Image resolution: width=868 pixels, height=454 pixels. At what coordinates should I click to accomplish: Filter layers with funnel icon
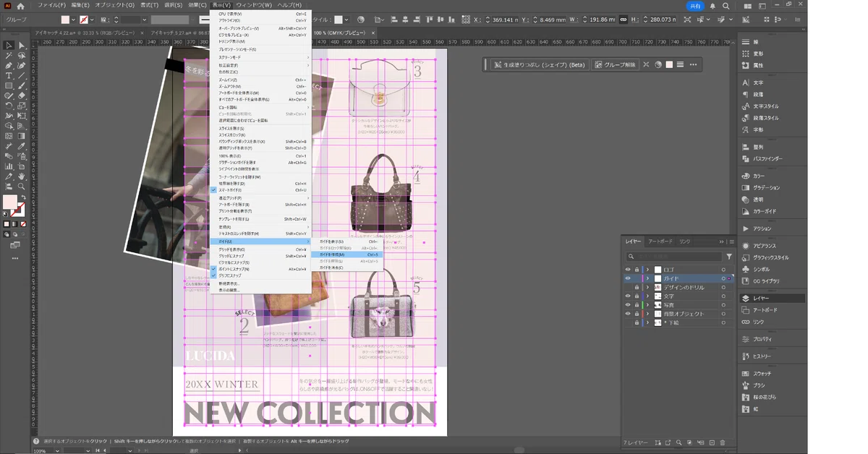tap(729, 257)
